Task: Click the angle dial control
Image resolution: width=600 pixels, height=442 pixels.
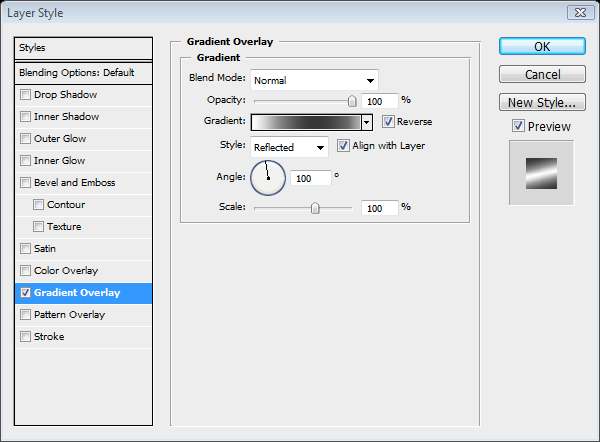Action: pyautogui.click(x=267, y=178)
